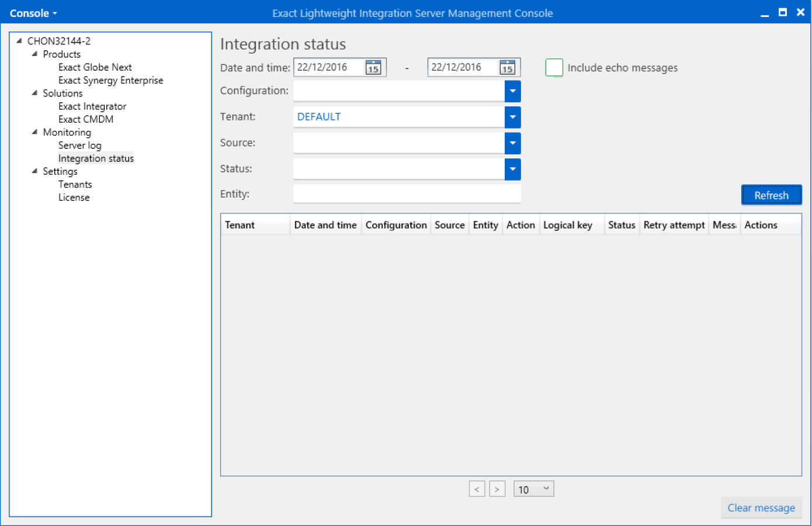Sort by Logical key column header
Viewport: 812px width, 526px height.
[571, 225]
